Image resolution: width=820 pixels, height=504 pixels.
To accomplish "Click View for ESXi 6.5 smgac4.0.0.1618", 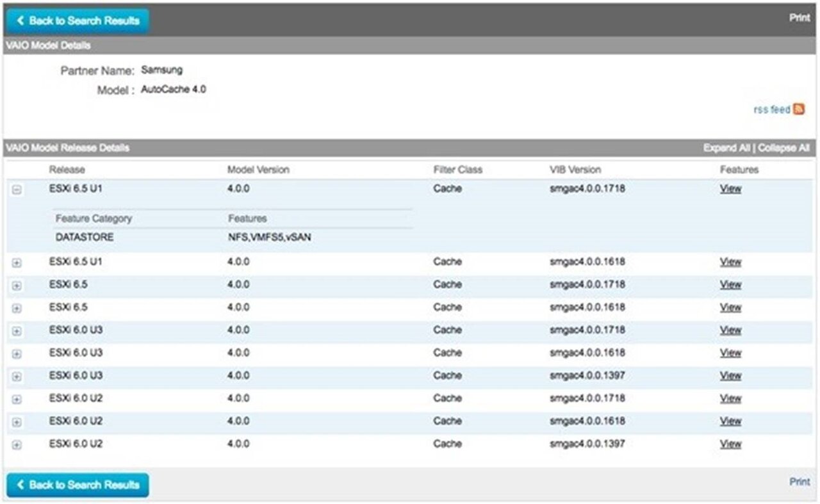I will click(x=730, y=307).
